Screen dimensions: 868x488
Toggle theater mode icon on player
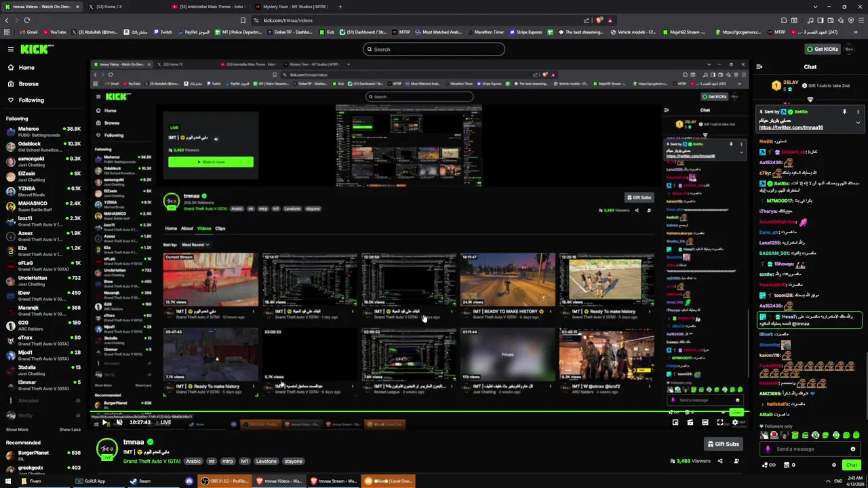pos(705,422)
